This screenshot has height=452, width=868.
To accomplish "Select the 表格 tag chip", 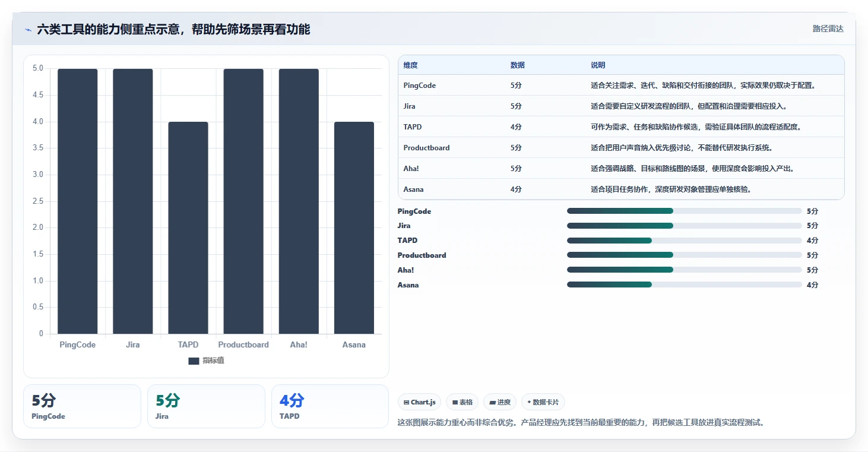I will tap(462, 402).
